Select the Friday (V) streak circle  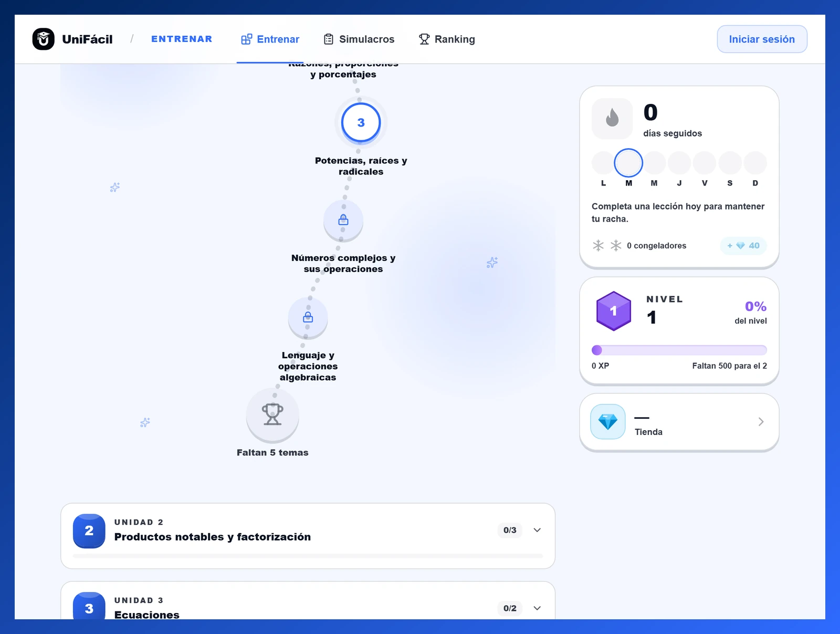tap(705, 163)
